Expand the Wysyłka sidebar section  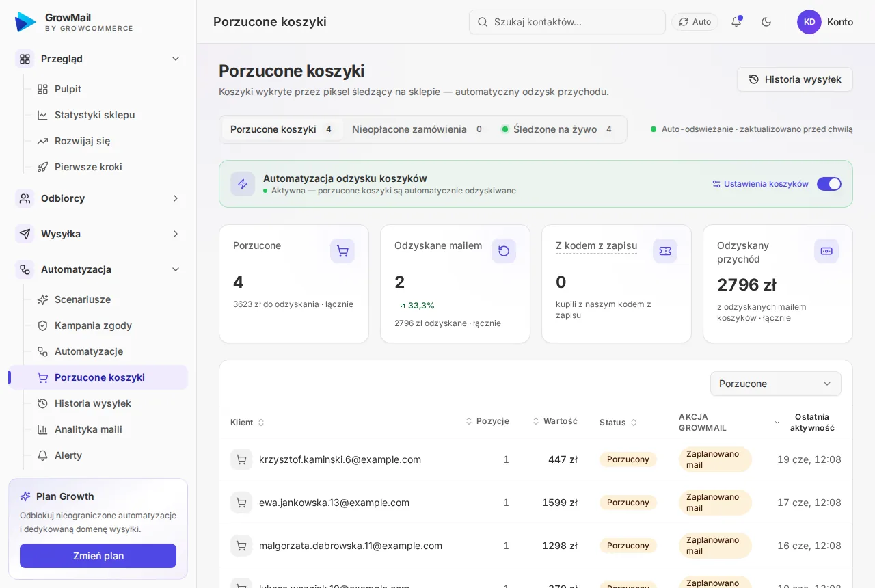pos(98,234)
